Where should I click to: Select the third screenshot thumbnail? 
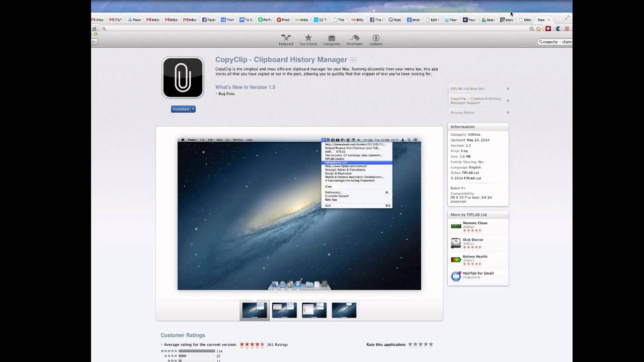314,310
